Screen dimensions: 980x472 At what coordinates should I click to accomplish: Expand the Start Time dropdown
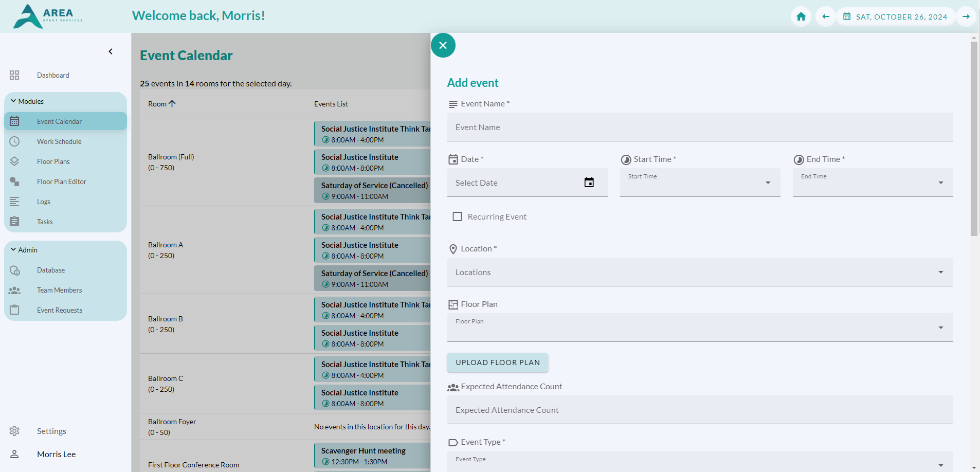[x=700, y=183]
